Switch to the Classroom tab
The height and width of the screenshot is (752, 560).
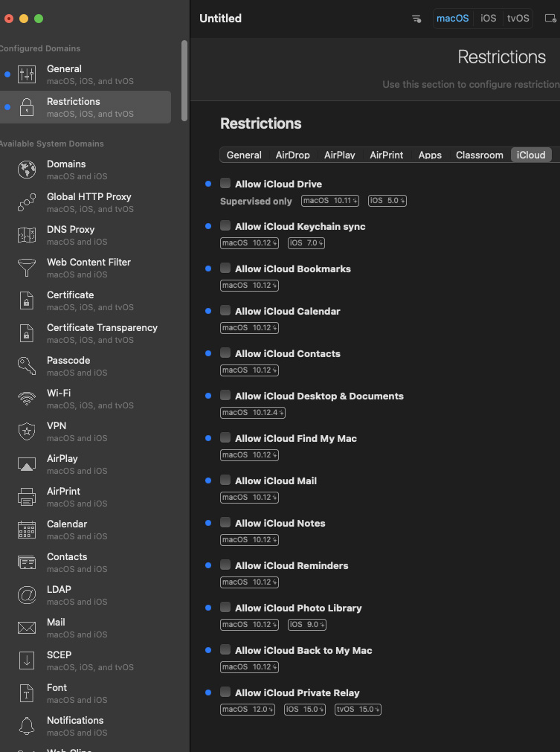tap(480, 155)
